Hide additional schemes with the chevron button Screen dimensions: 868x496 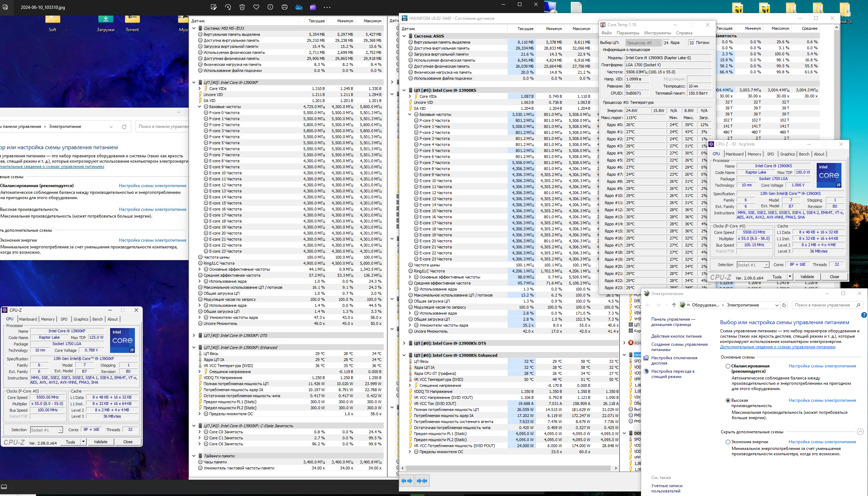click(861, 432)
